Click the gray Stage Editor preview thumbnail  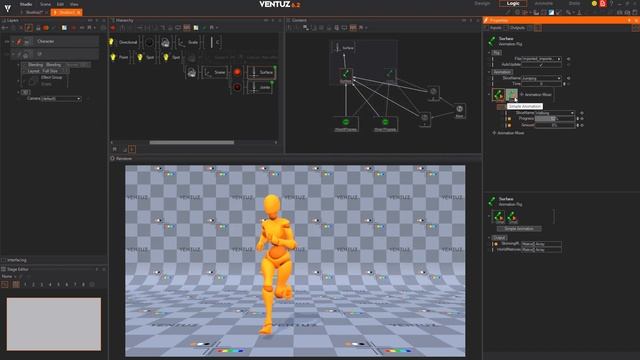point(54,324)
